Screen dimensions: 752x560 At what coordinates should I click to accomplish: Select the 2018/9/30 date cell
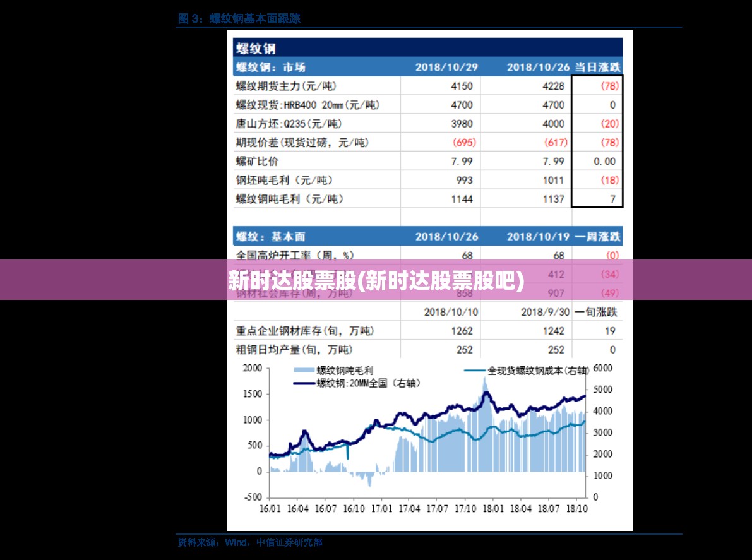546,312
